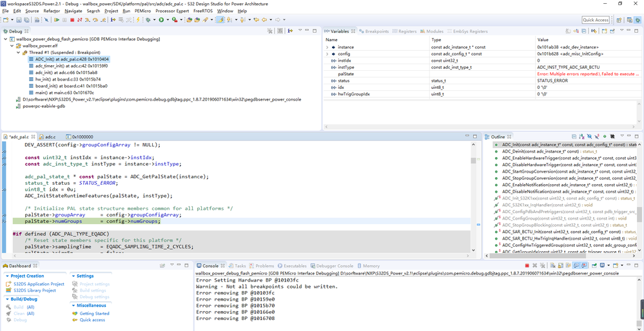Collapse the wallbox_power.elf tree node

pyautogui.click(x=12, y=46)
